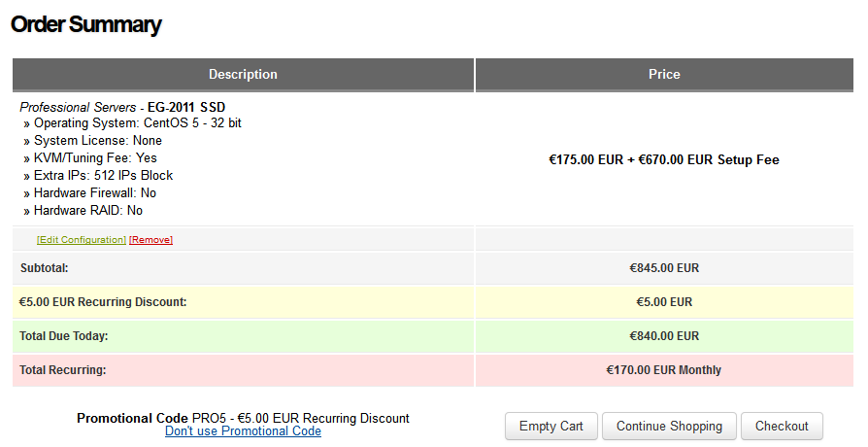Click the Edit Configuration link

click(x=82, y=240)
